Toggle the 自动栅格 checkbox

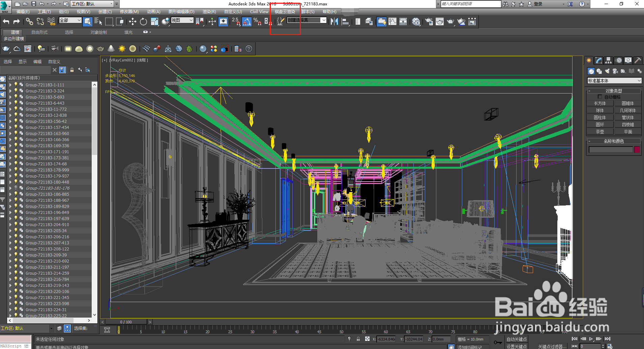pyautogui.click(x=600, y=97)
